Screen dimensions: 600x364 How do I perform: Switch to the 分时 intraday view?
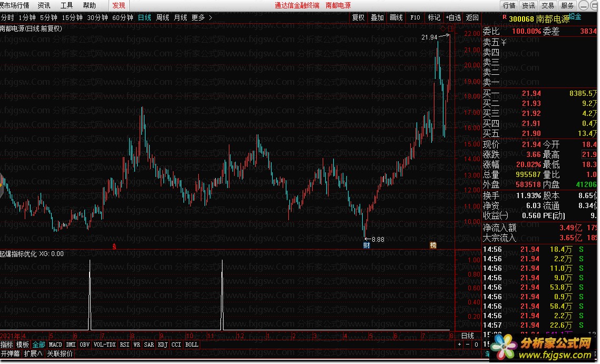(7, 17)
